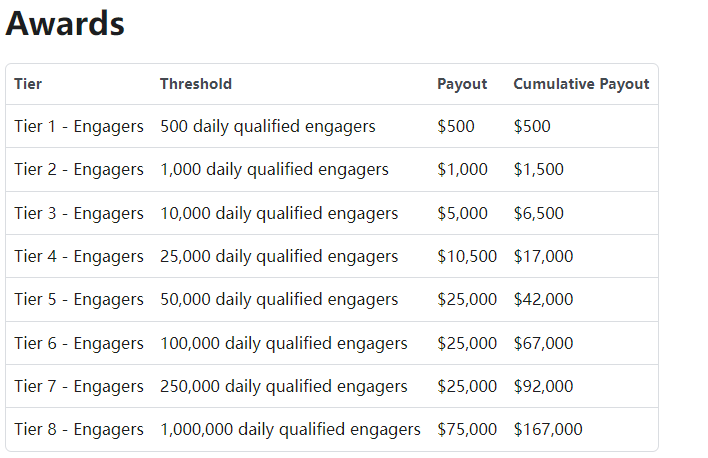Click the $10,500 payout value
708x458 pixels.
point(467,257)
